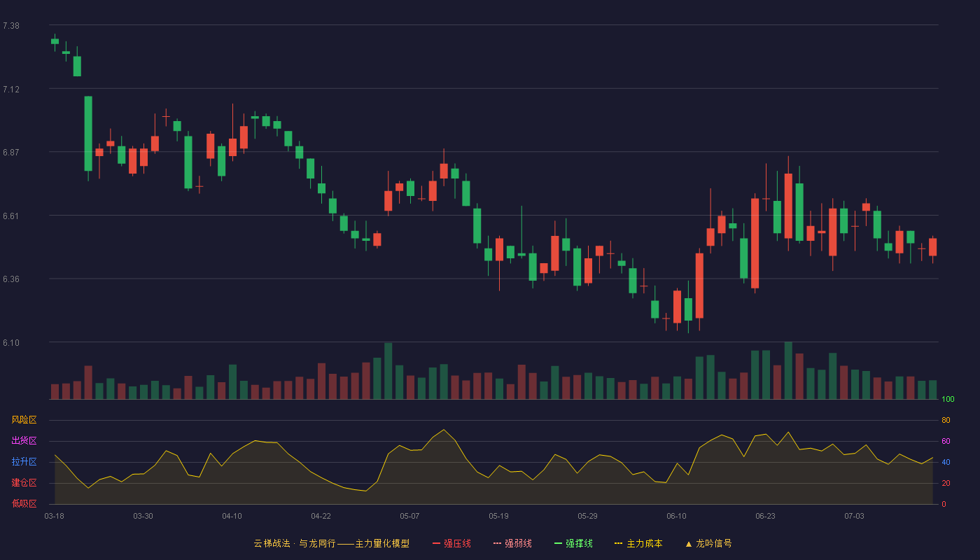Select the 出货区 zone label

[24, 441]
